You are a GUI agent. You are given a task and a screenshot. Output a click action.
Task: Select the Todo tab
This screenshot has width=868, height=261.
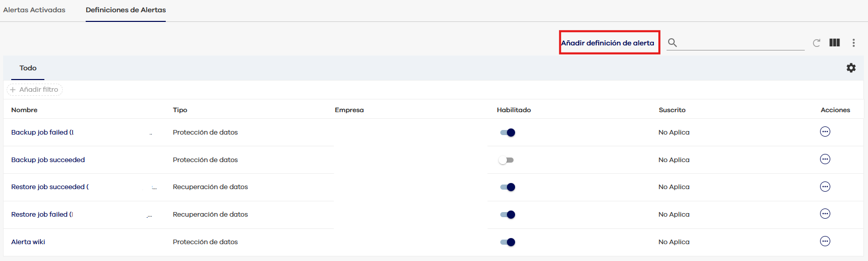pyautogui.click(x=28, y=68)
